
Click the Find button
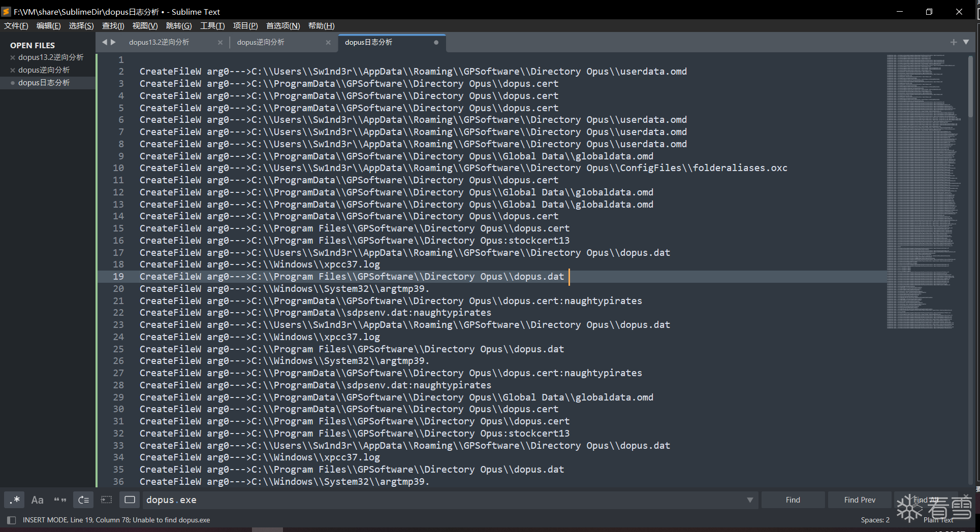(x=793, y=500)
